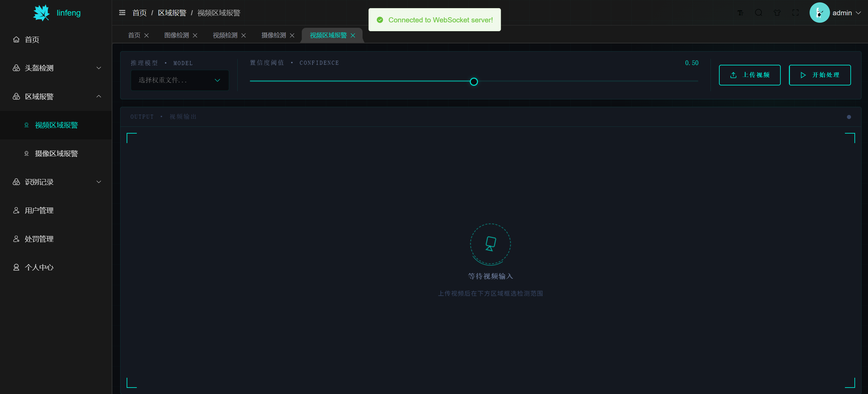Click the 上传视频 button

[750, 75]
